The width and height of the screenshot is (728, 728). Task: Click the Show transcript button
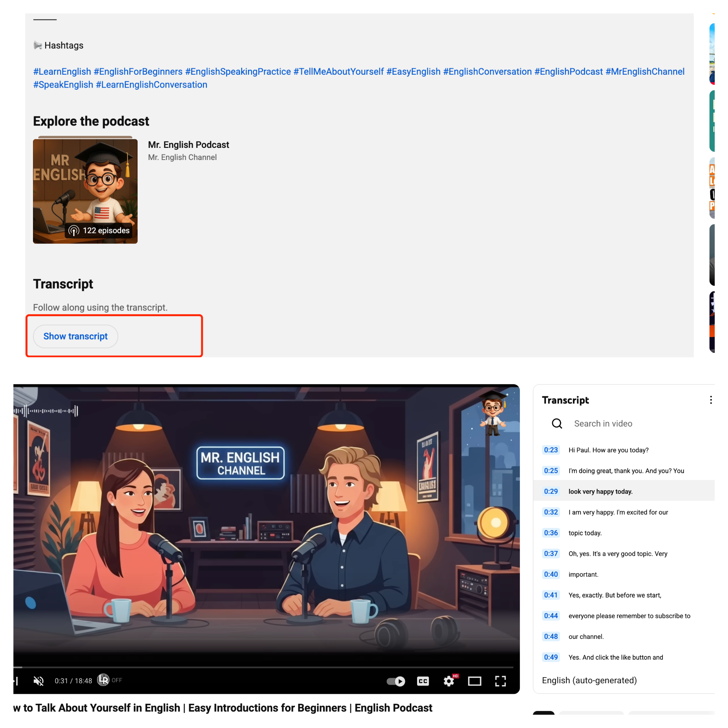pos(75,336)
